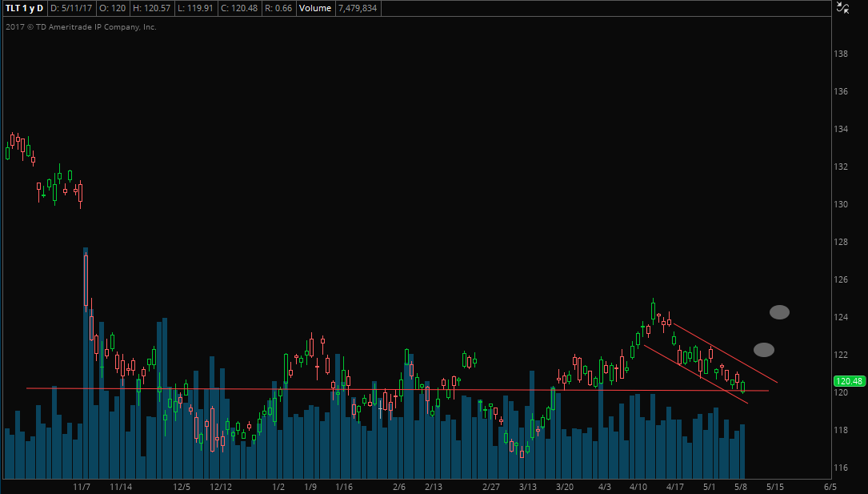Click the 2/6 date axis label
Image resolution: width=868 pixels, height=494 pixels.
click(x=399, y=487)
